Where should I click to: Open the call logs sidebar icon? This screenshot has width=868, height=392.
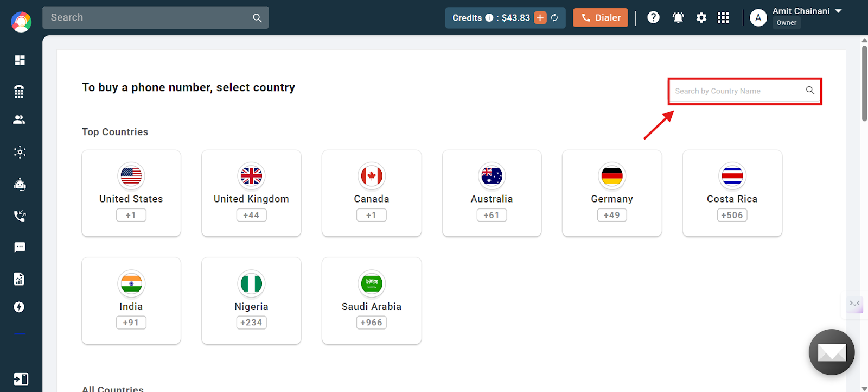[20, 216]
